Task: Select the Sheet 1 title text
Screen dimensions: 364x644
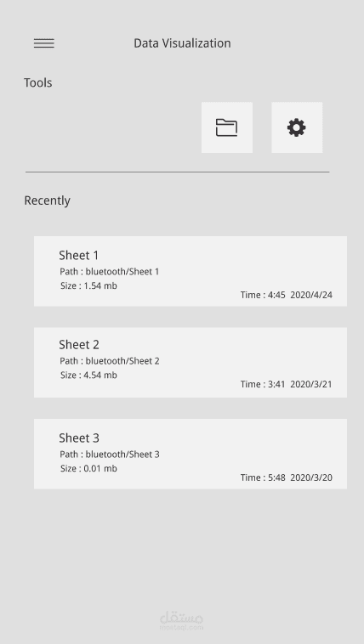Action: pyautogui.click(x=79, y=256)
